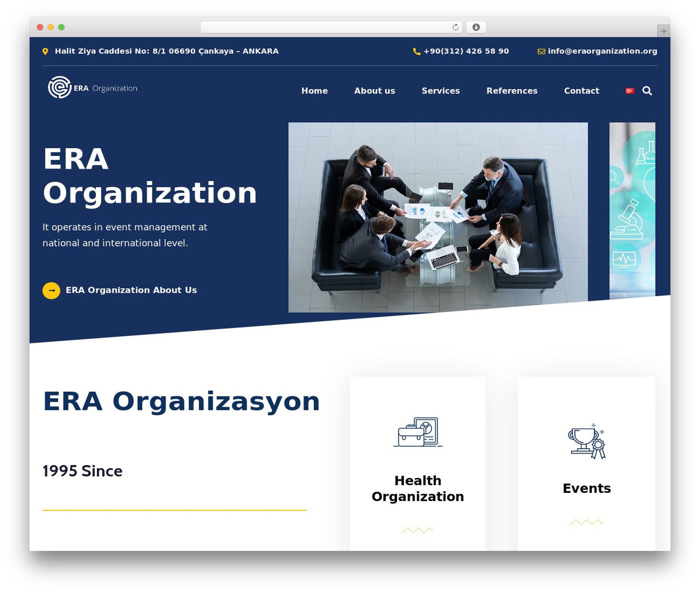Screen dimensions: 700x593
Task: Switch language via Turkish flag icon
Action: coord(630,91)
